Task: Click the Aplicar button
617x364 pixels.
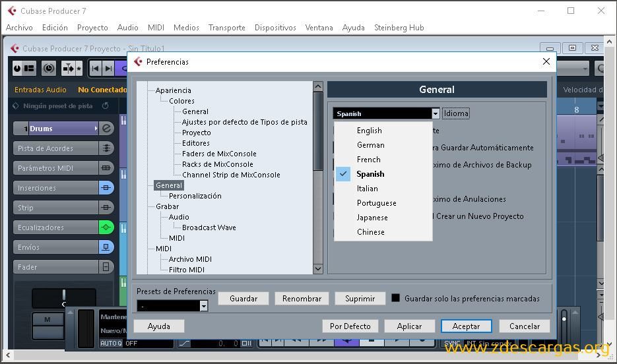Action: click(x=409, y=326)
